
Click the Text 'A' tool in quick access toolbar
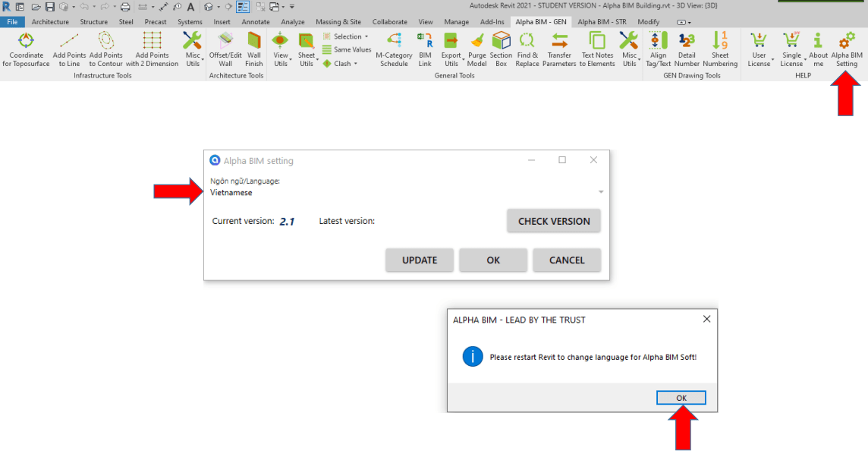click(x=190, y=7)
